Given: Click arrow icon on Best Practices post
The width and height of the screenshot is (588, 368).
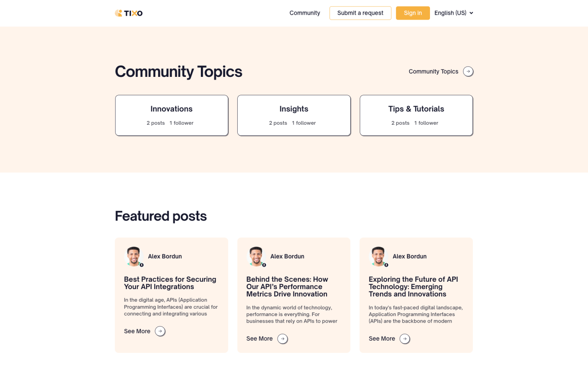Looking at the screenshot, I should click(x=160, y=331).
